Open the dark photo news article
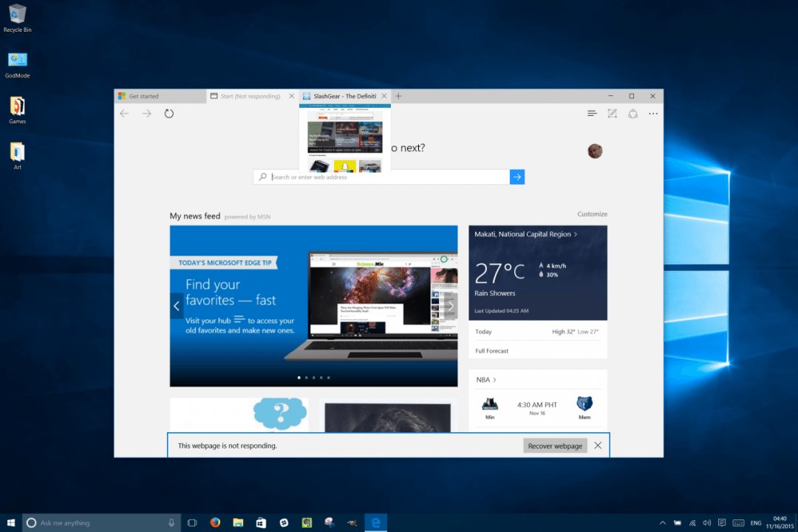 click(388, 415)
